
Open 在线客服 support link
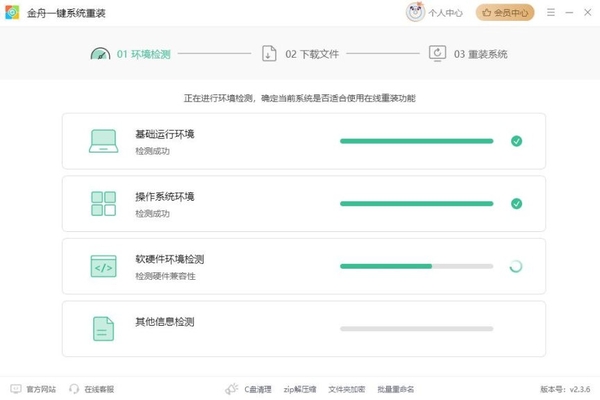tap(91, 389)
